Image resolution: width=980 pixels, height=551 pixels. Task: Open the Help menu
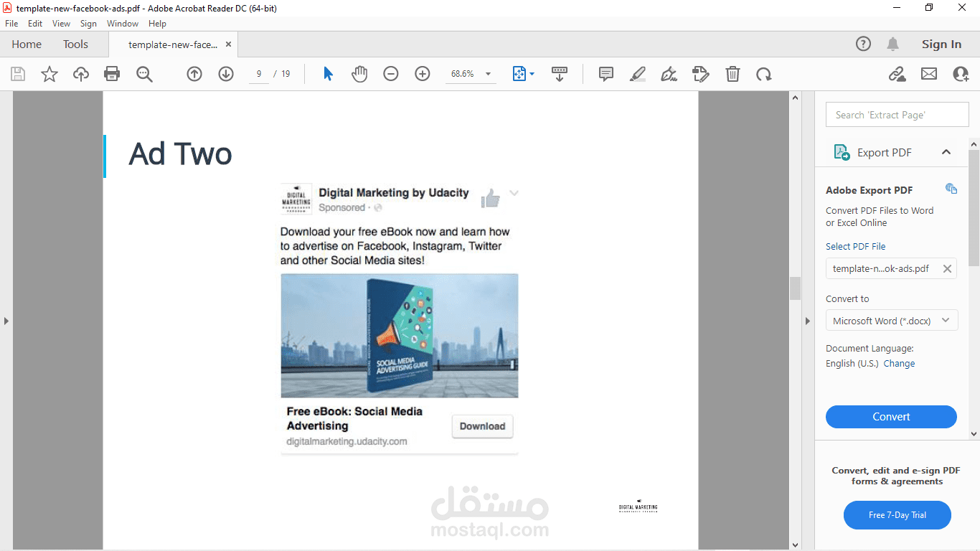click(157, 24)
